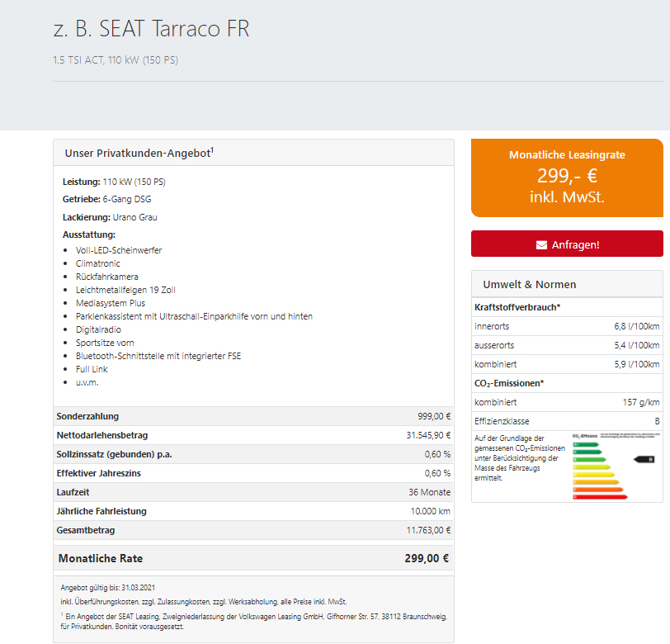Click the 'CO₂-Emissionen*' heading
The image size is (670, 644).
(x=509, y=384)
